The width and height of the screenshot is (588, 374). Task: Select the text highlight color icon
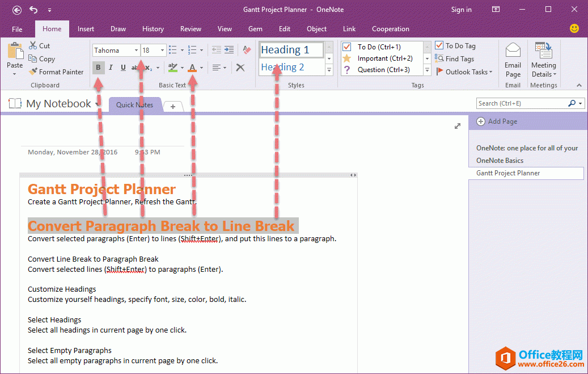point(174,67)
